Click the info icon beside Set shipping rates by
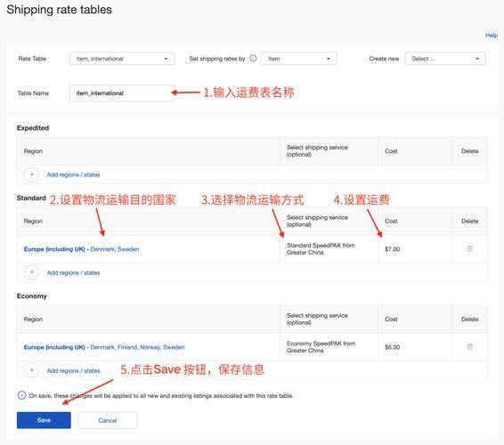 tap(253, 59)
